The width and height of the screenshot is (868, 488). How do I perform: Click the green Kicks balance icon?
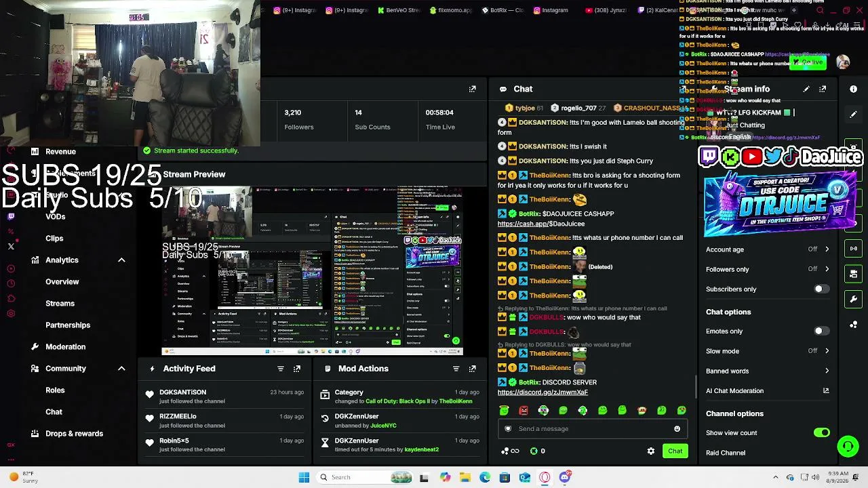(x=534, y=451)
